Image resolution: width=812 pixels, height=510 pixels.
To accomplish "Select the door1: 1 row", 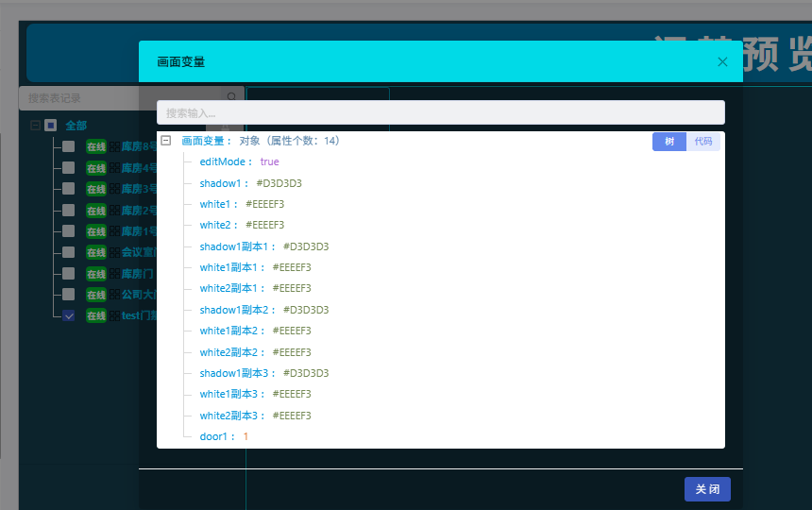I will coord(224,436).
